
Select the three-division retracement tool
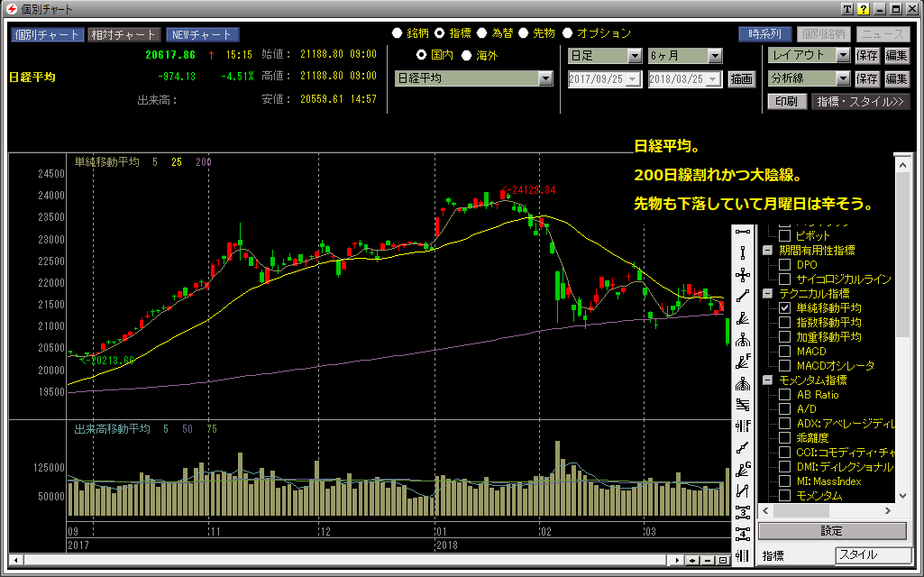tap(743, 513)
